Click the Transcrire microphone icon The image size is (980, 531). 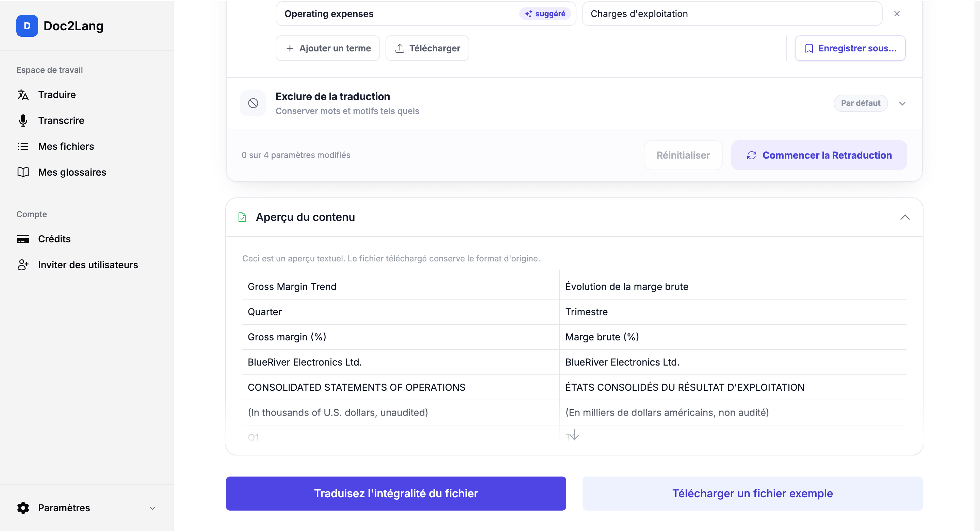[23, 120]
